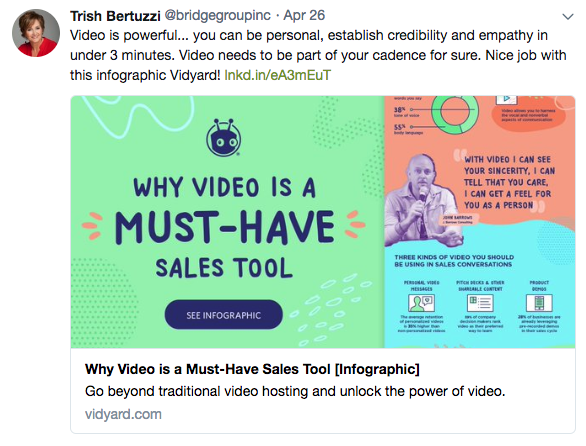Click the product demos icon

(x=539, y=303)
